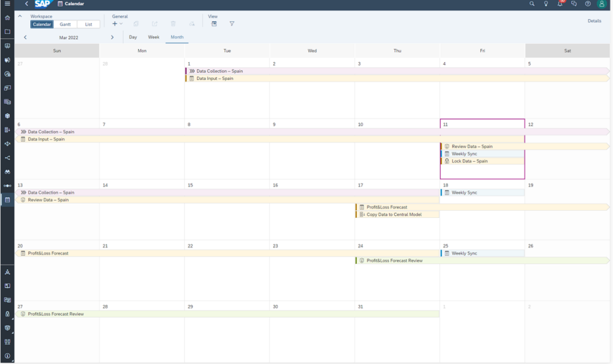Open Lock Data – Spain event
The image size is (613, 364).
[483, 161]
